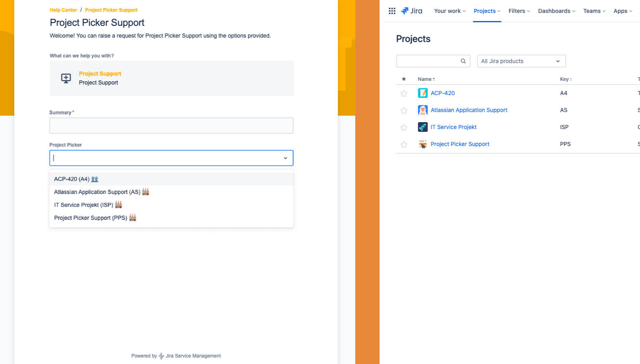This screenshot has height=364, width=640.
Task: Click the ISP key cell
Action: coord(564,127)
